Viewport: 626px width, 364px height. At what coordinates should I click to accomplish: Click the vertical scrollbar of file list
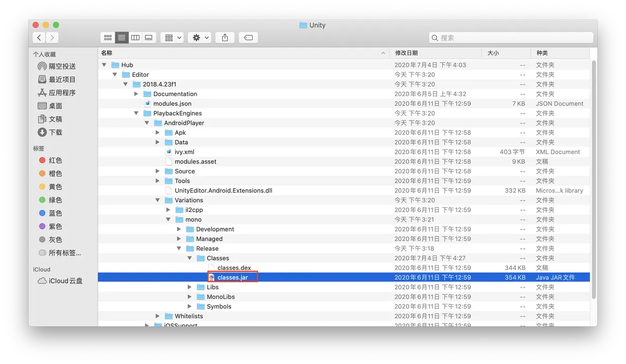tap(594, 180)
